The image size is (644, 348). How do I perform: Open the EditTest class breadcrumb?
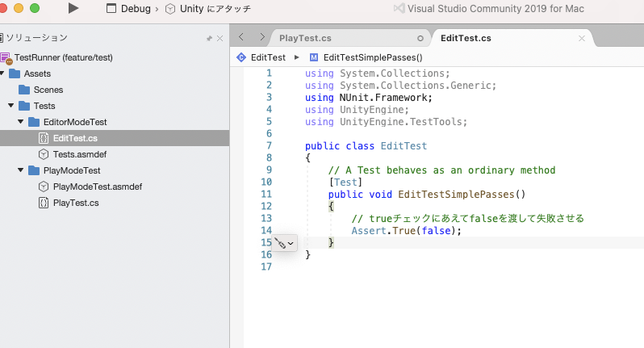pos(268,57)
